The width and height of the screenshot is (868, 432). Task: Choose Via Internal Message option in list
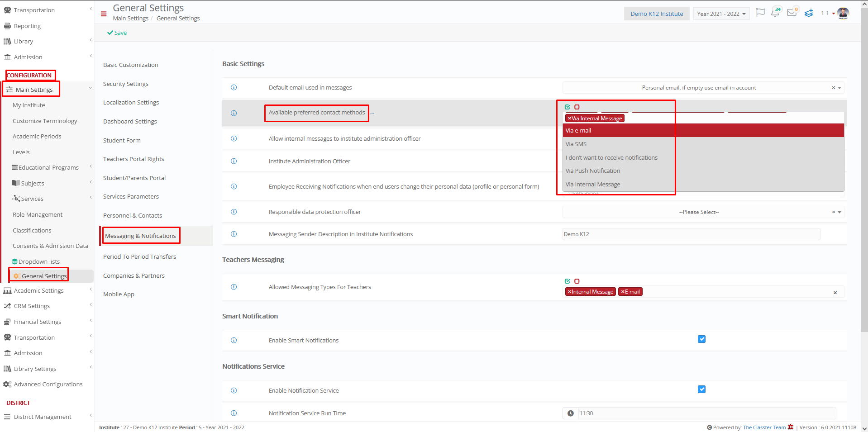coord(703,184)
